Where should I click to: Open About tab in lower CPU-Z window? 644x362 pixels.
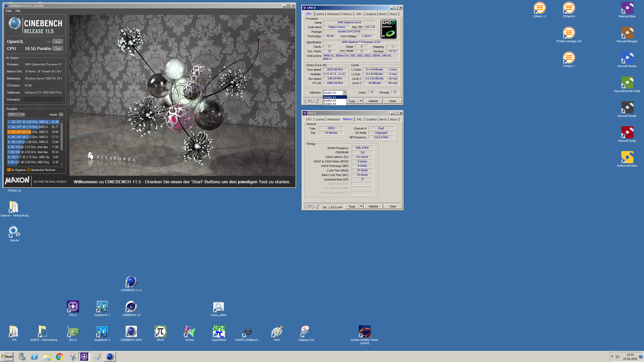pyautogui.click(x=394, y=119)
